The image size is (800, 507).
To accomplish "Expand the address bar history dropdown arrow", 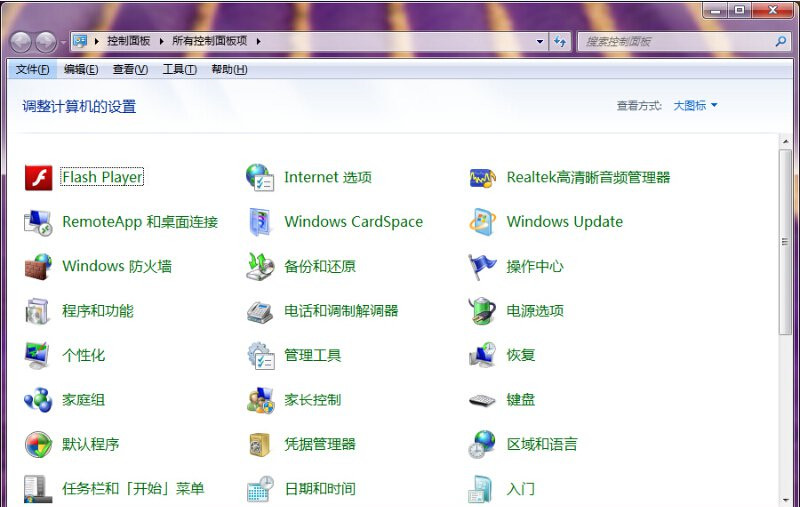I will click(540, 41).
